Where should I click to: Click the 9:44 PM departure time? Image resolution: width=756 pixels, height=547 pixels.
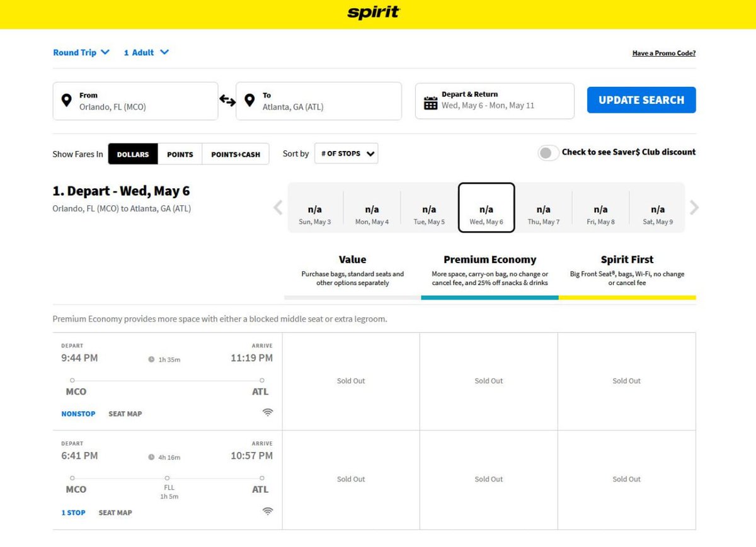click(79, 358)
